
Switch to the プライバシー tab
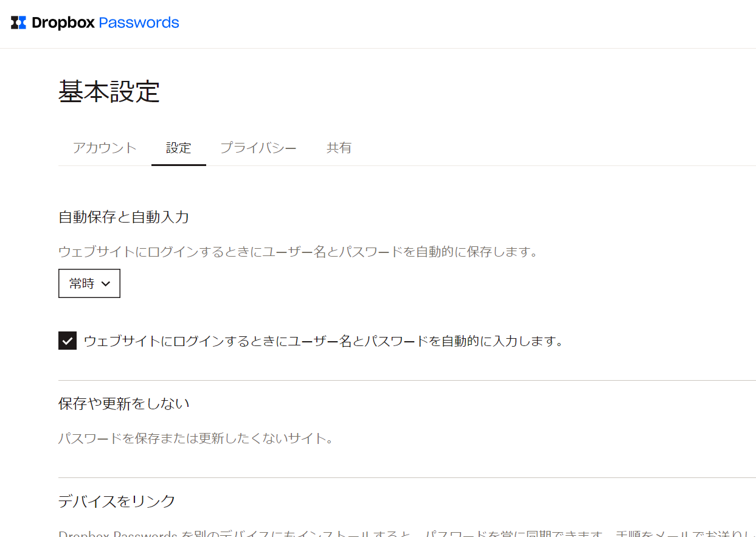point(258,148)
